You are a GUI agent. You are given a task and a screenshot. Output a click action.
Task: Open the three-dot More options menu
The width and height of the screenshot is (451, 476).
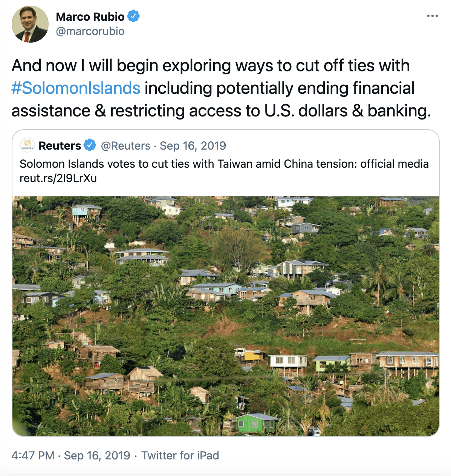pyautogui.click(x=432, y=16)
